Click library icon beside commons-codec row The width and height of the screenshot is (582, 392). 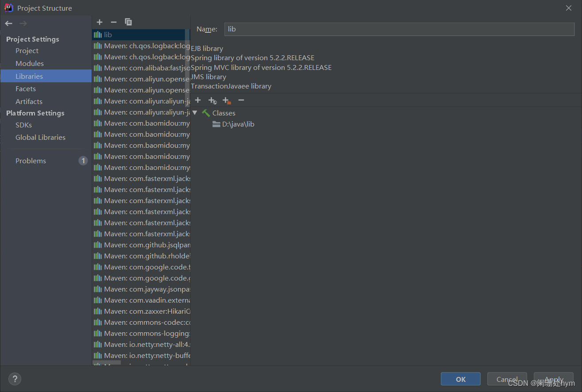98,323
